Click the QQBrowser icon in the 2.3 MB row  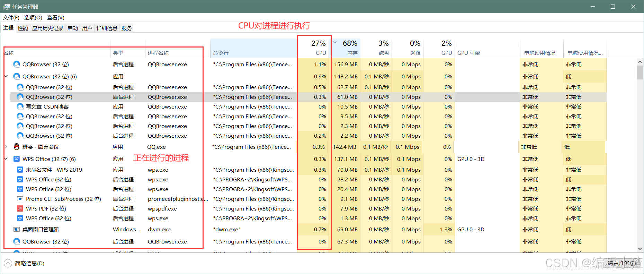(x=20, y=126)
